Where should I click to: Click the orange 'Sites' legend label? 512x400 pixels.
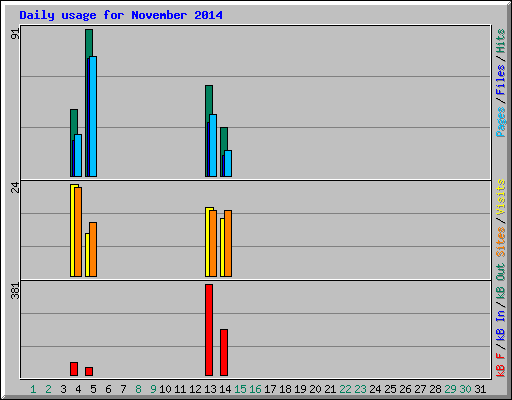click(501, 242)
